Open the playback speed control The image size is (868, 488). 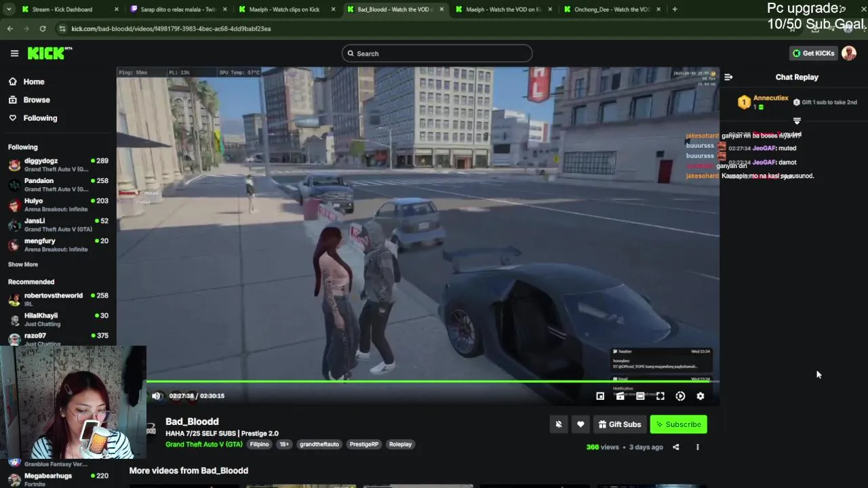click(680, 396)
